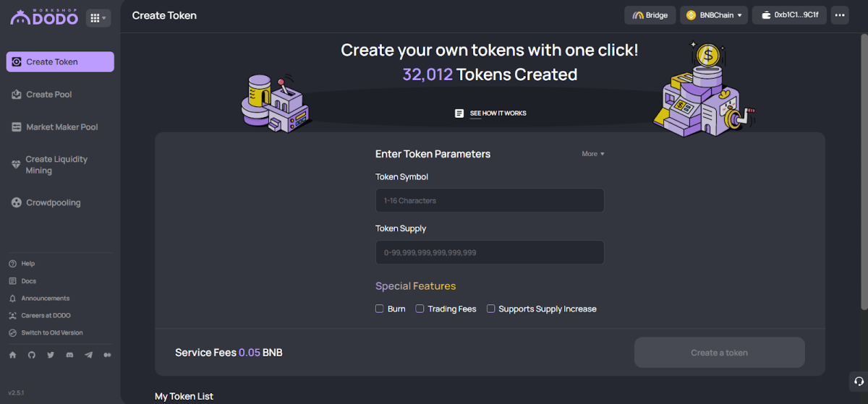Click the Token Supply input field

pyautogui.click(x=489, y=252)
